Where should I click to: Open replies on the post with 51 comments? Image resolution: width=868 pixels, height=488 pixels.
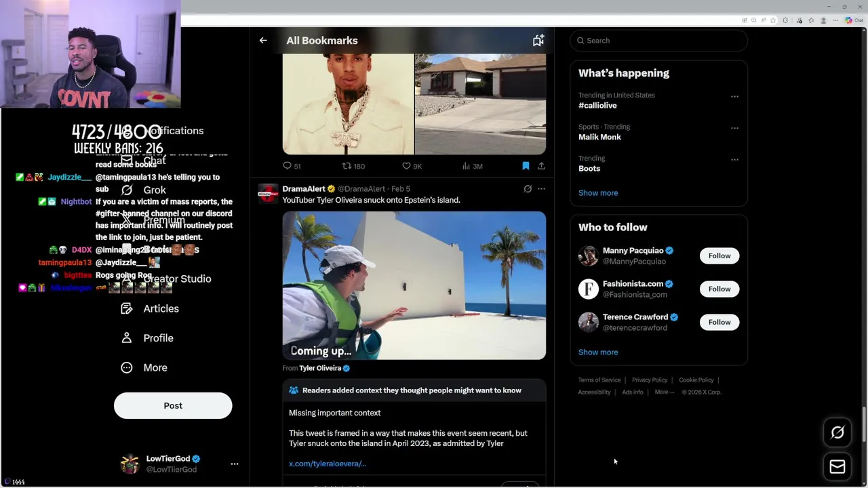tap(292, 166)
